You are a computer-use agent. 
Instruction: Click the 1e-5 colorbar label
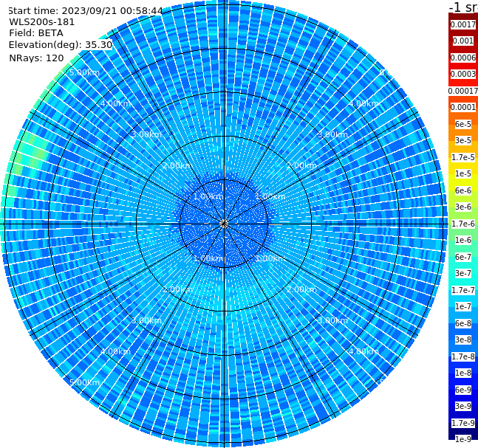(463, 173)
